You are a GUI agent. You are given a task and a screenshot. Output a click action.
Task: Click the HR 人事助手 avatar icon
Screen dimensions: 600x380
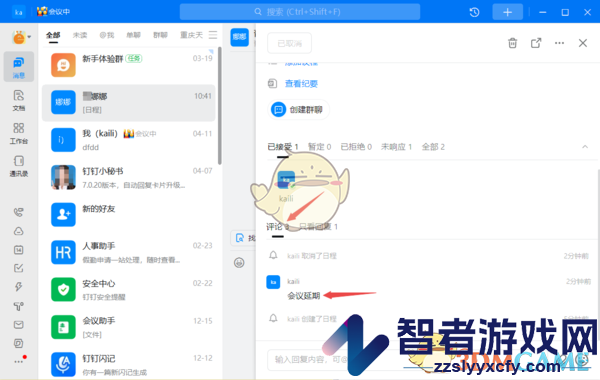(63, 253)
